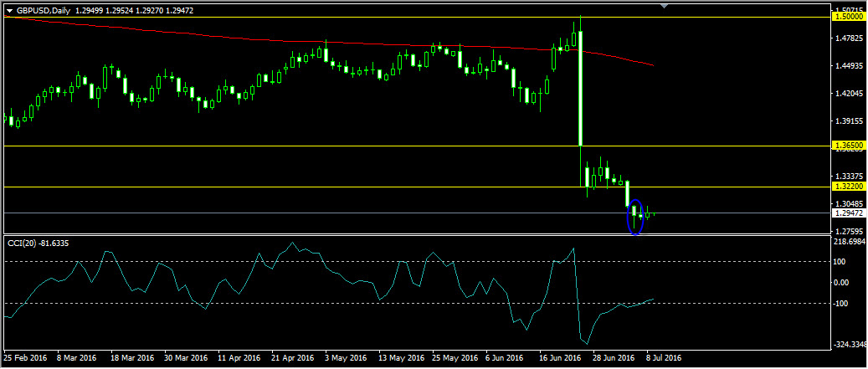Click the 16 Jun 2016 date label
868x369 pixels.
[561, 358]
